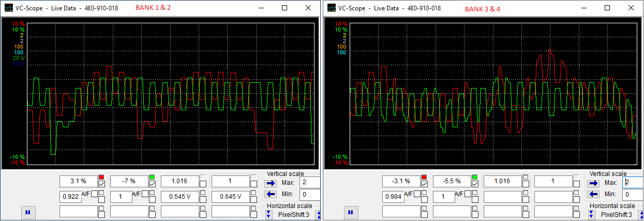Screen dimensions: 644x221
Task: Click the VC-Scope icon in Bank 1 & 2 title bar
Action: [x=7, y=8]
